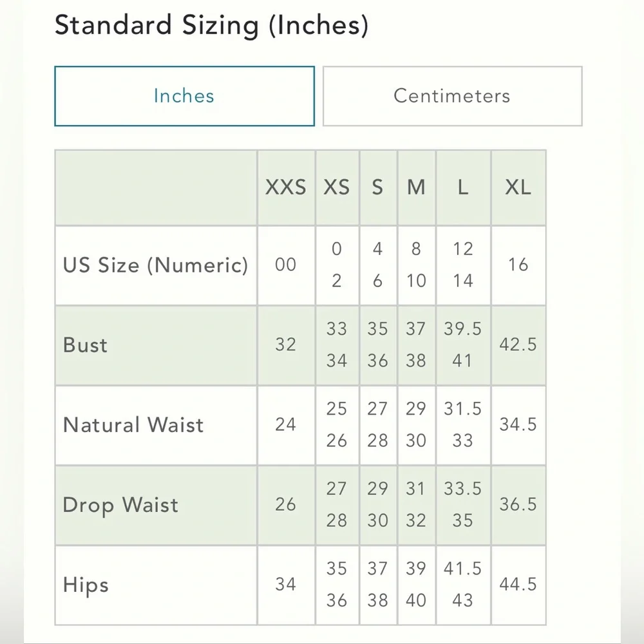Select the Drop Waist row label
This screenshot has height=644, width=644.
pyautogui.click(x=120, y=505)
